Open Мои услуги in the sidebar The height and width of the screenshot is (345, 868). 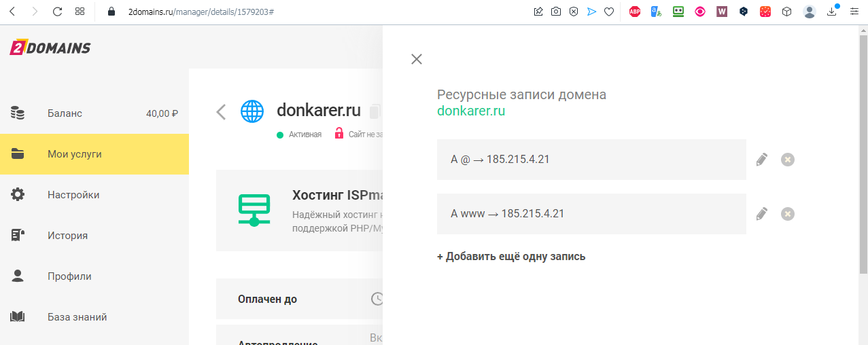[x=94, y=154]
